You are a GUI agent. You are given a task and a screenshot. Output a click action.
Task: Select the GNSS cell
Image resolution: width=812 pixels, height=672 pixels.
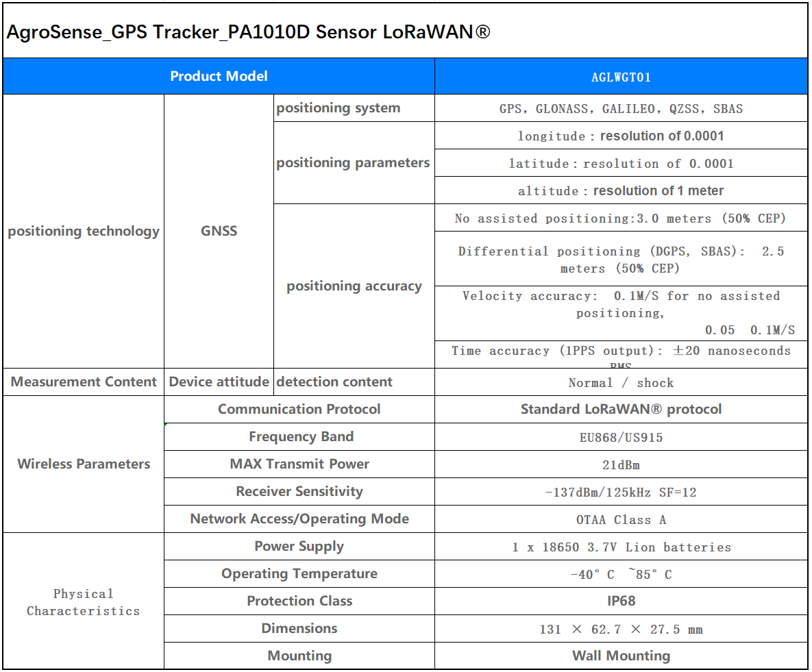(x=219, y=231)
